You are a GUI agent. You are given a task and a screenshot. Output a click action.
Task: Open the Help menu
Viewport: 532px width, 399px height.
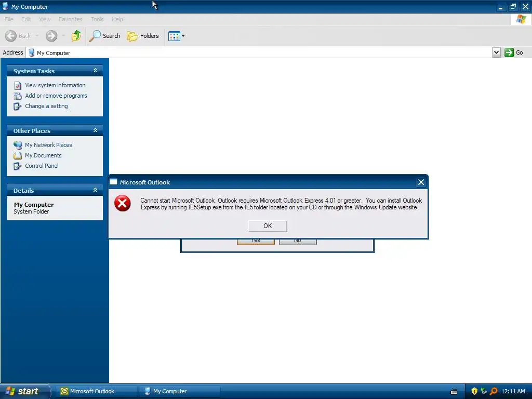coord(117,19)
